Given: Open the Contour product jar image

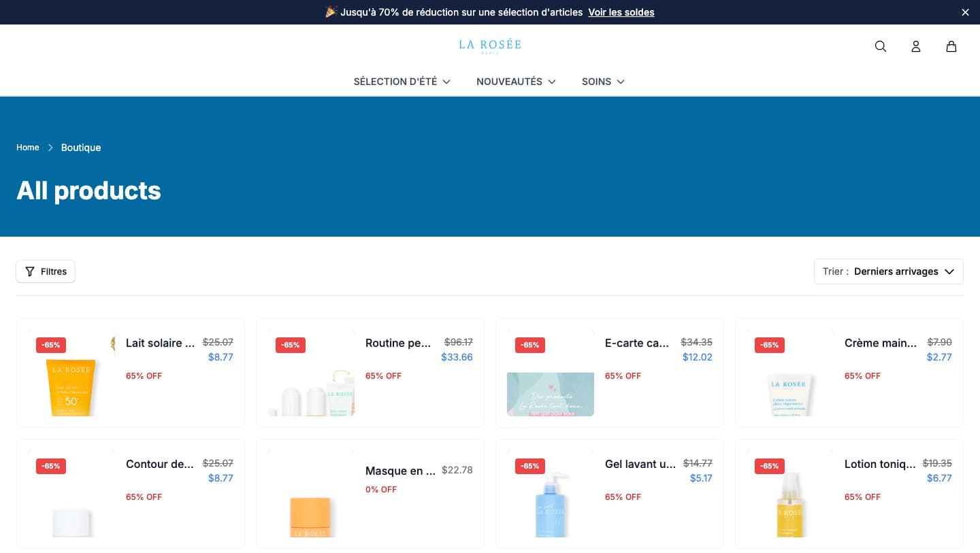Looking at the screenshot, I should [71, 494].
